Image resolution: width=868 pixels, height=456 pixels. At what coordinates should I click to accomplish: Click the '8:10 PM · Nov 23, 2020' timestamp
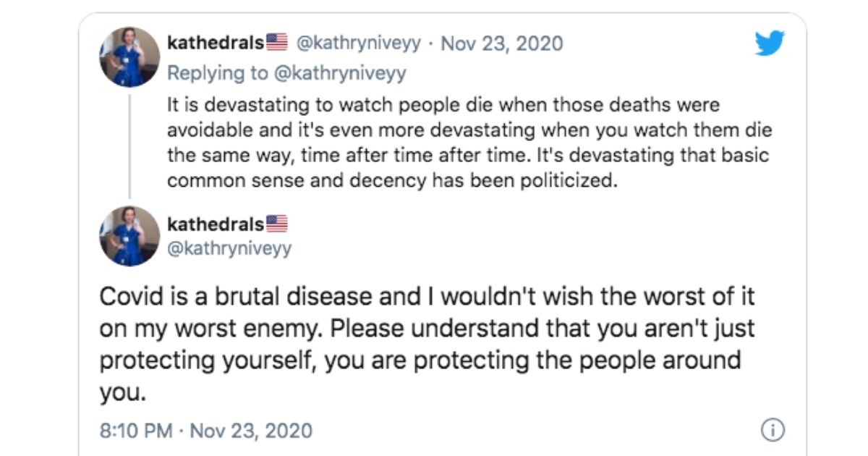tap(205, 431)
